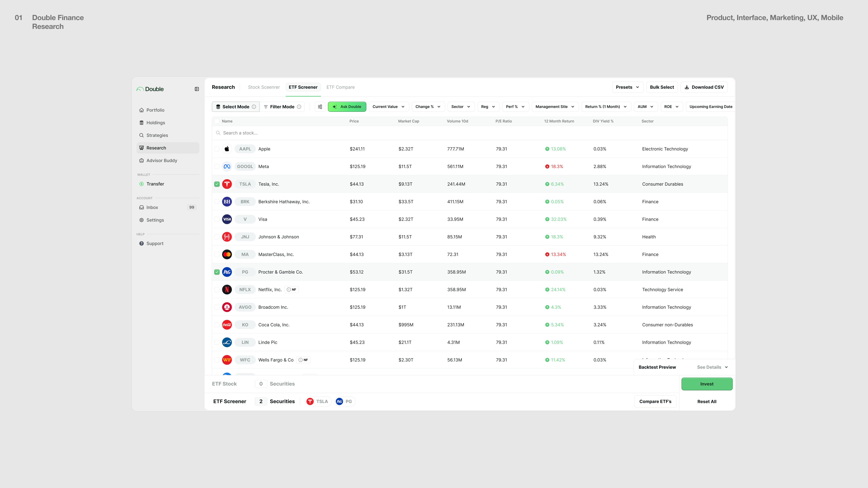This screenshot has height=488, width=868.
Task: Collapse the sidebar panel icon
Action: (x=197, y=89)
